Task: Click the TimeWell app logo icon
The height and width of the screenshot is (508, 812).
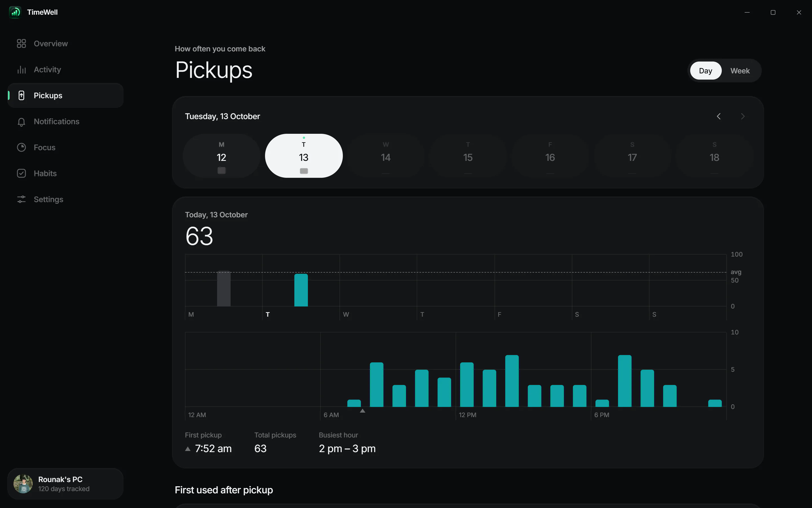Action: (x=15, y=12)
